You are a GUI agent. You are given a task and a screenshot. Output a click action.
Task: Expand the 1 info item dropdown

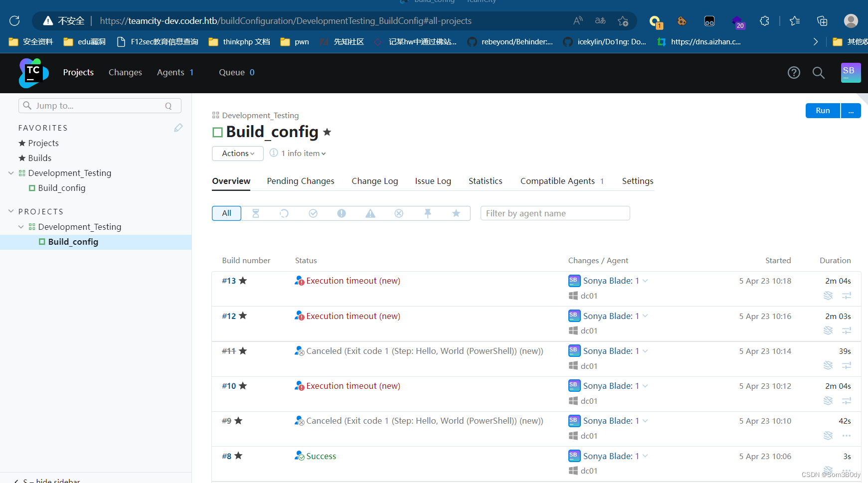point(304,154)
